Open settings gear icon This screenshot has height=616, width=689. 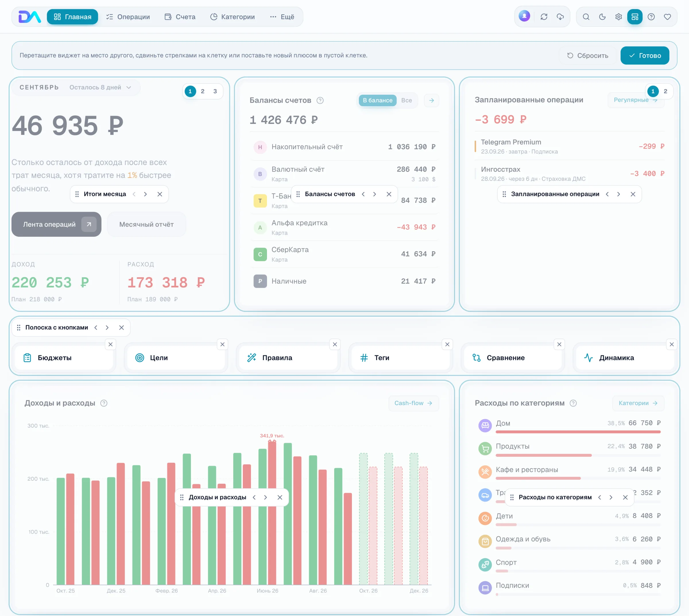pyautogui.click(x=618, y=17)
